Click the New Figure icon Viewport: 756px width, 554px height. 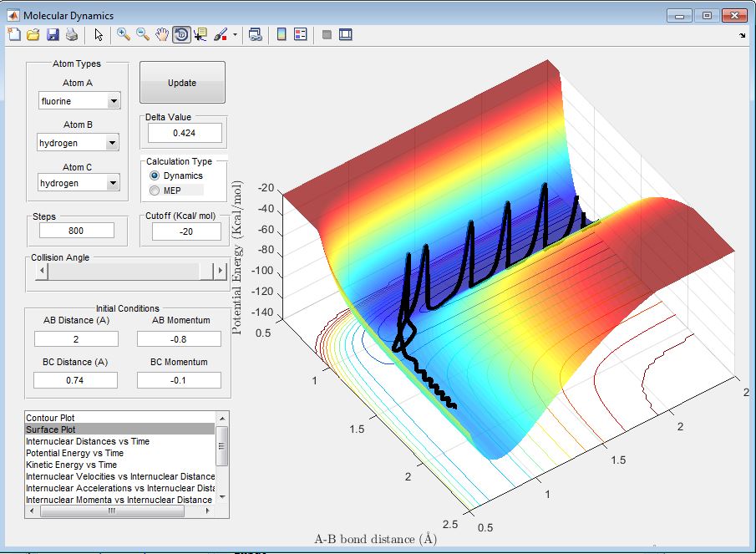[14, 34]
